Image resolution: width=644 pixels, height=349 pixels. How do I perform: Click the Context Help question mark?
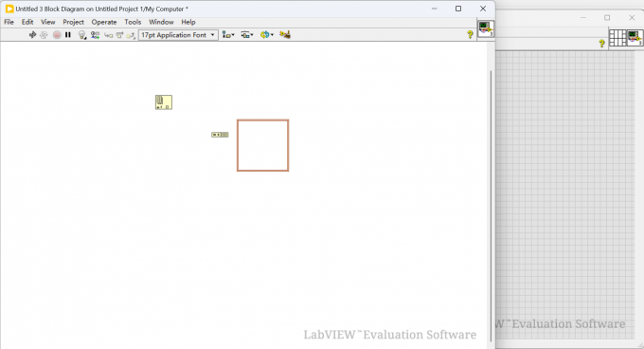470,35
